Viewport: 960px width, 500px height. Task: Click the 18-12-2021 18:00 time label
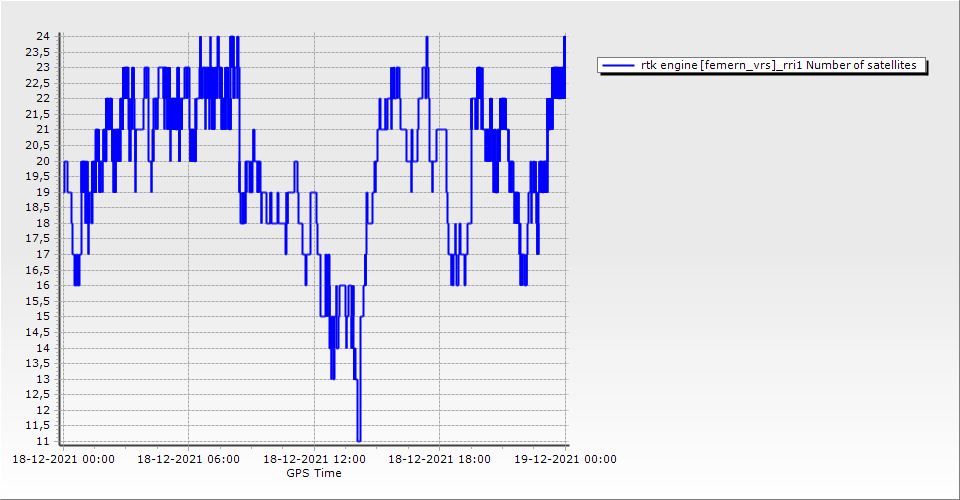click(x=440, y=460)
